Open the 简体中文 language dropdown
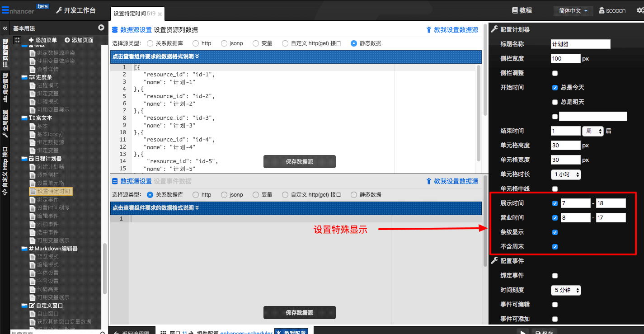 pyautogui.click(x=573, y=10)
